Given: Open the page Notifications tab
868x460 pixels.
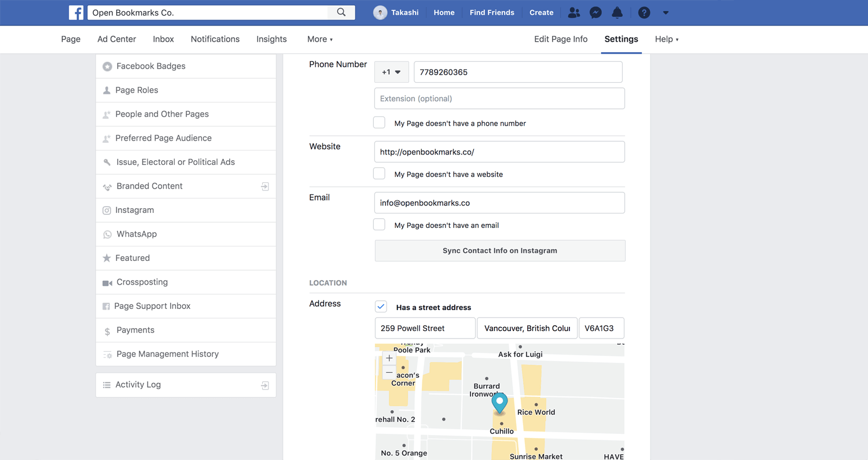Looking at the screenshot, I should [x=215, y=39].
